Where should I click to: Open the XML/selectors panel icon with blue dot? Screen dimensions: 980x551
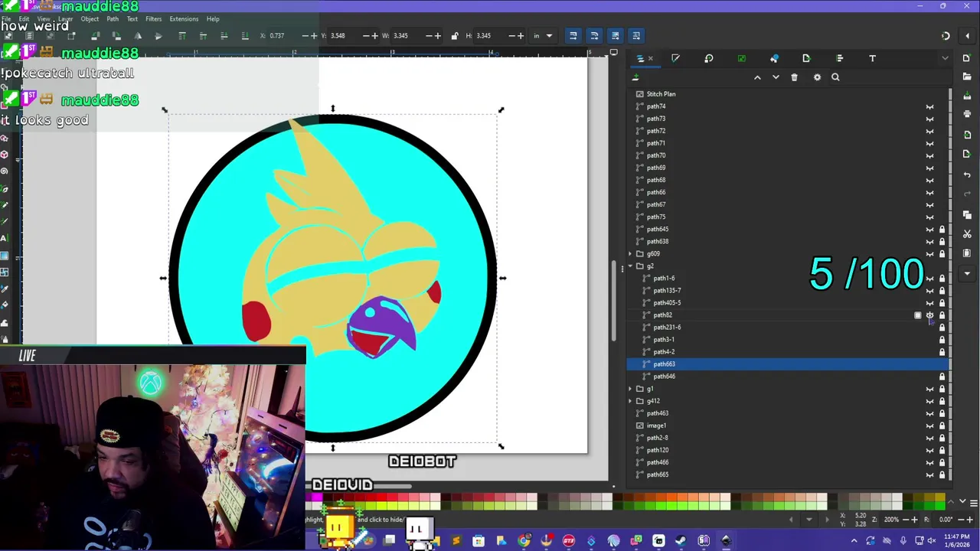click(774, 58)
